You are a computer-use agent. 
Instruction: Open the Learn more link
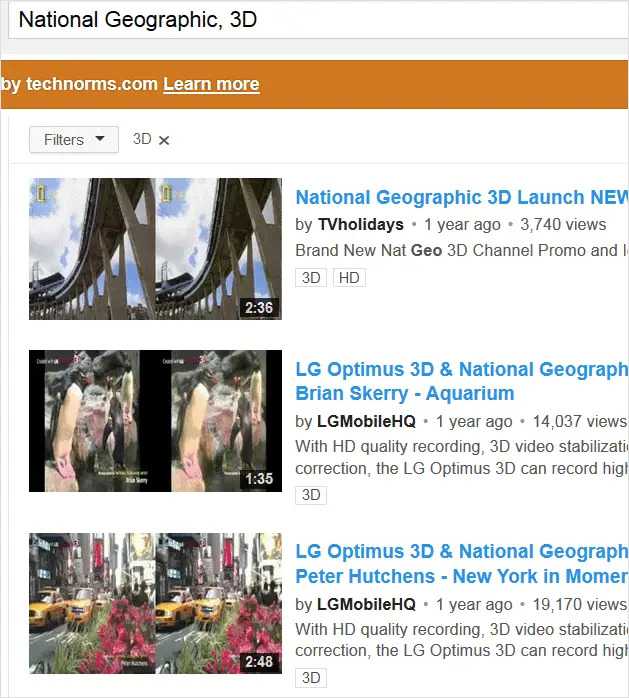point(211,84)
